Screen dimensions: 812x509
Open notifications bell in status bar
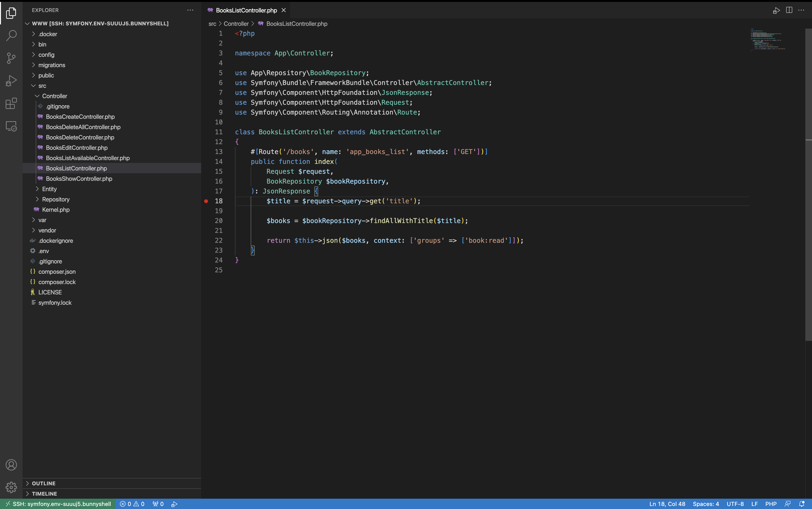click(x=802, y=504)
